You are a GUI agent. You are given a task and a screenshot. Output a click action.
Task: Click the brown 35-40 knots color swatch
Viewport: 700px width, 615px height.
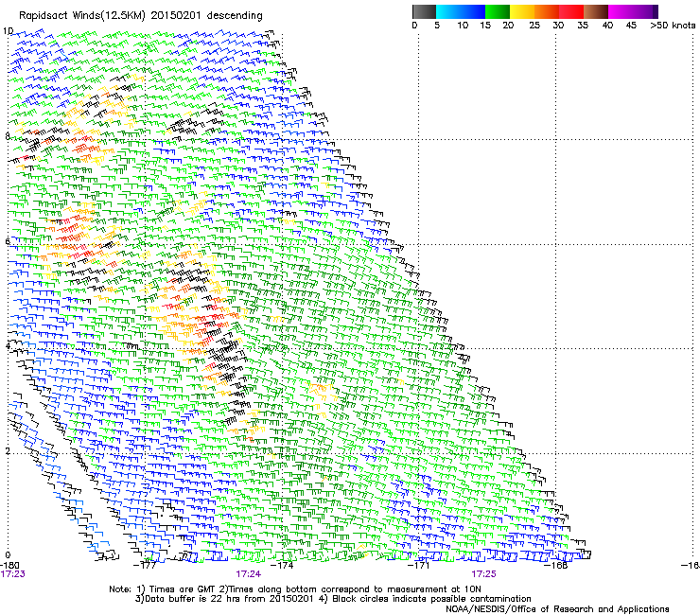pos(596,11)
